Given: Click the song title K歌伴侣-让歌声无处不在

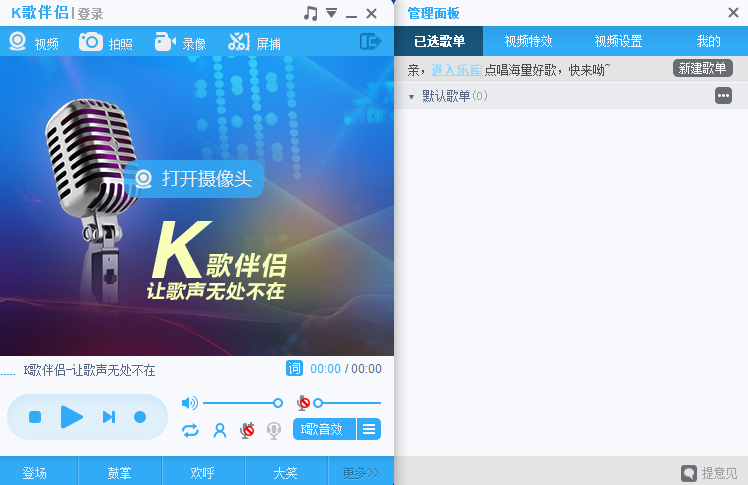Looking at the screenshot, I should pyautogui.click(x=89, y=370).
